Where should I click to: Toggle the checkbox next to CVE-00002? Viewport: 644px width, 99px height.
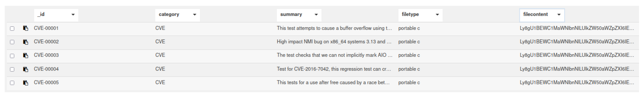click(12, 42)
